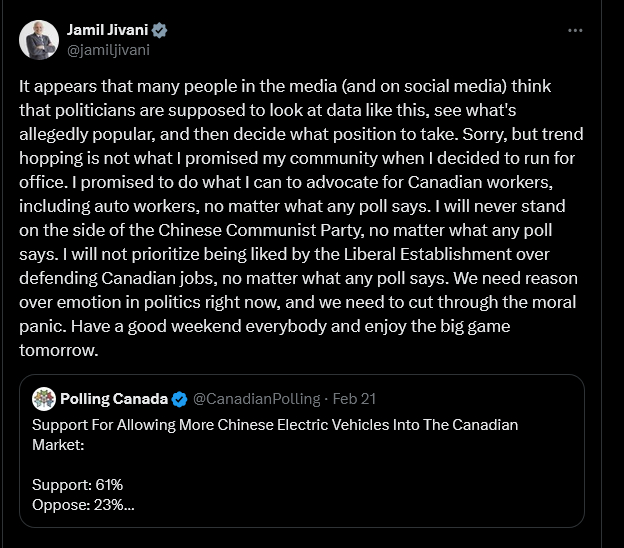The image size is (624, 548).
Task: Expand the truncated Oppose: 23%… text
Action: click(x=82, y=505)
